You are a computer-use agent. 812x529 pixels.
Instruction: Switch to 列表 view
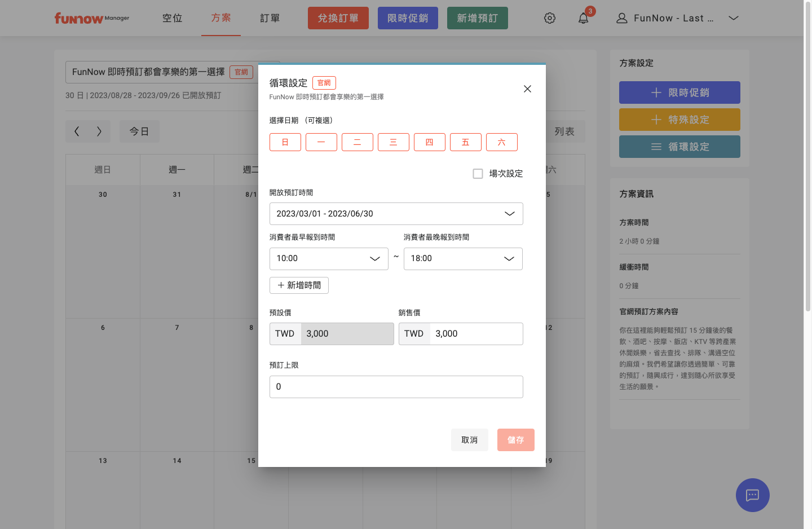(x=564, y=131)
